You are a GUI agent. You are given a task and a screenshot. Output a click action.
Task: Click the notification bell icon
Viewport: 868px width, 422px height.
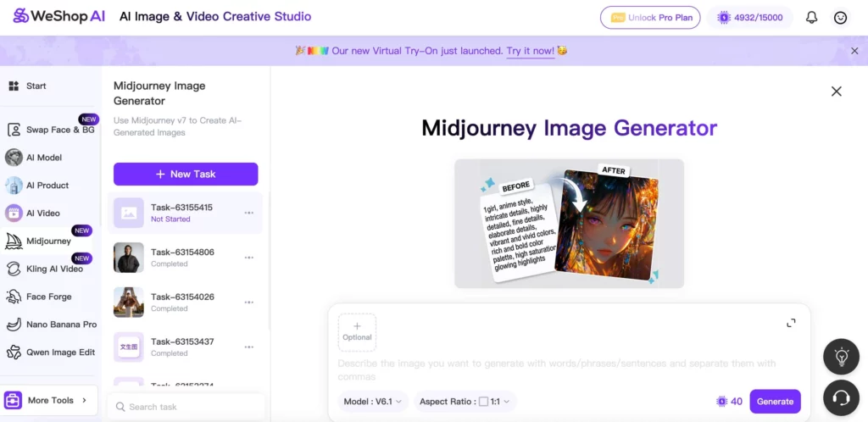[811, 17]
